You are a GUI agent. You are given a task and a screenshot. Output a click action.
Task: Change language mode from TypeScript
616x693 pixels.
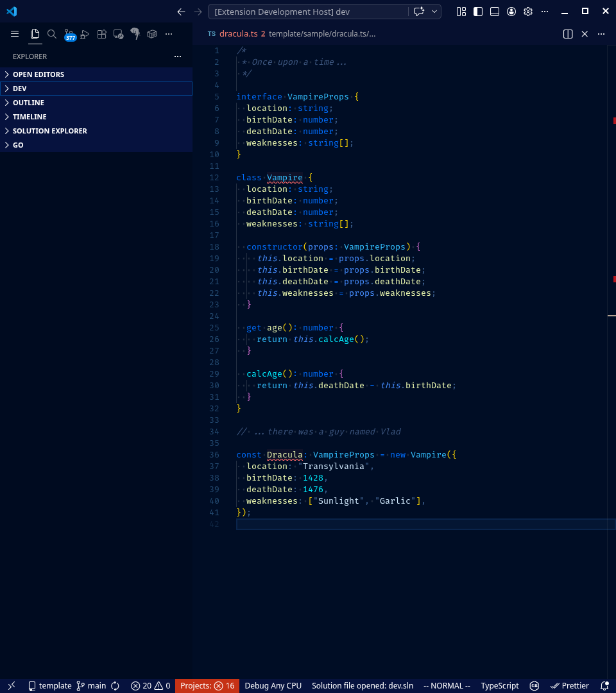point(500,685)
